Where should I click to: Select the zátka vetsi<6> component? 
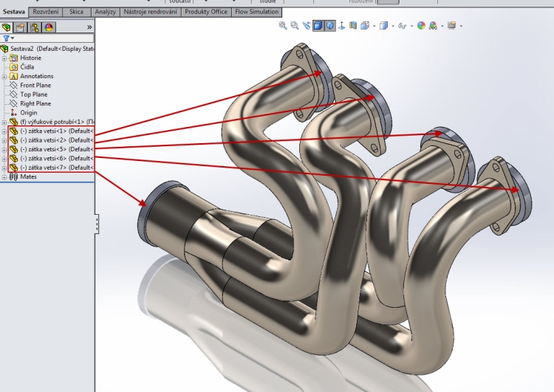tap(57, 159)
